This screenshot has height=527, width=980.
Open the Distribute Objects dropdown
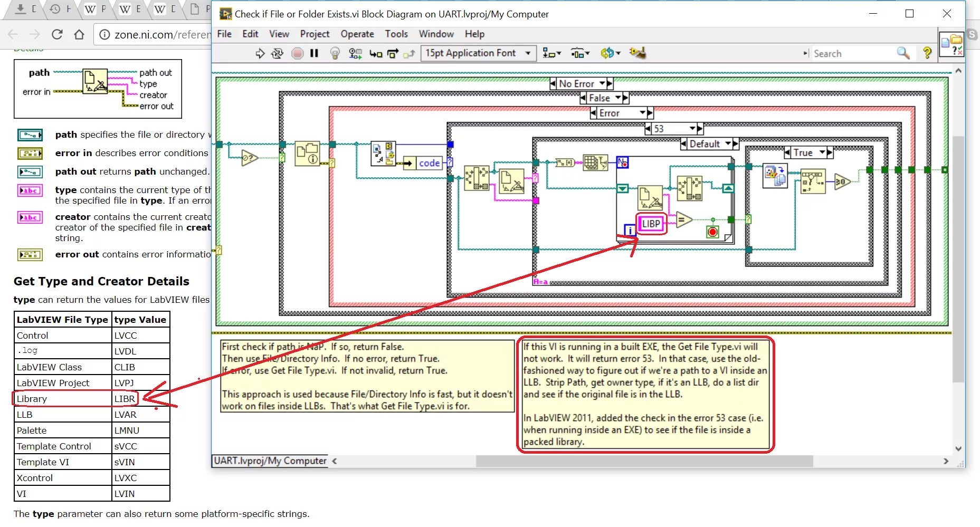[581, 53]
